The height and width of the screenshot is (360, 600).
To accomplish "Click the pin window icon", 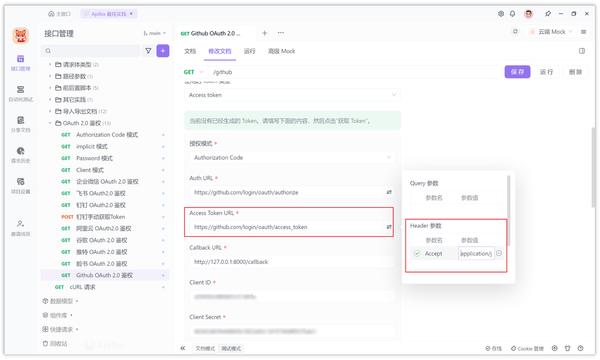I will (x=548, y=14).
